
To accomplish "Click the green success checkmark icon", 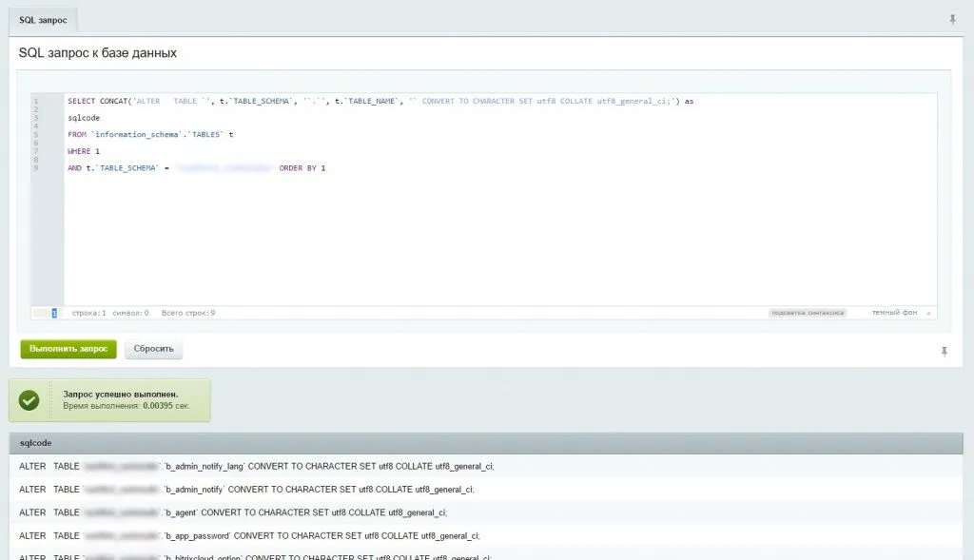I will pyautogui.click(x=29, y=399).
